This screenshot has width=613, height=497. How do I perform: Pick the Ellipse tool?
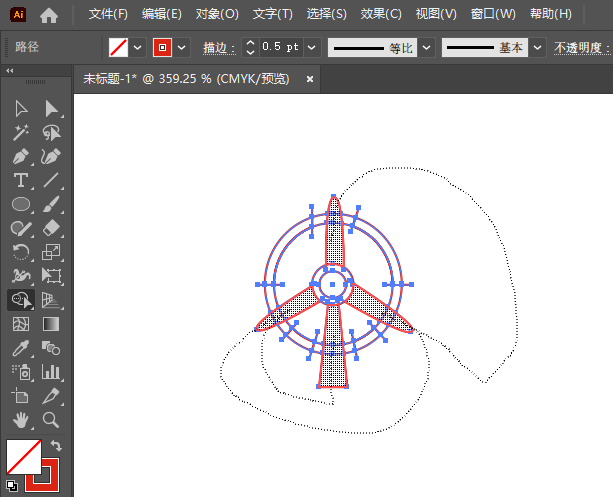point(21,204)
